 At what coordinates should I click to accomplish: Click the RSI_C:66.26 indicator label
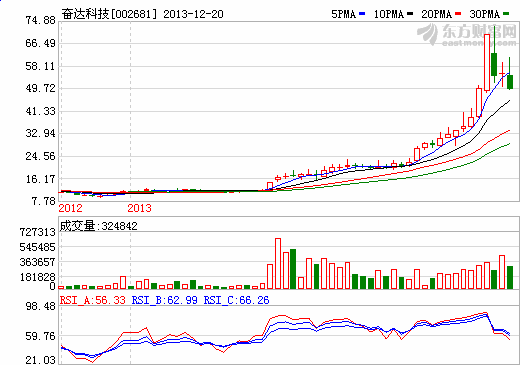(x=236, y=300)
